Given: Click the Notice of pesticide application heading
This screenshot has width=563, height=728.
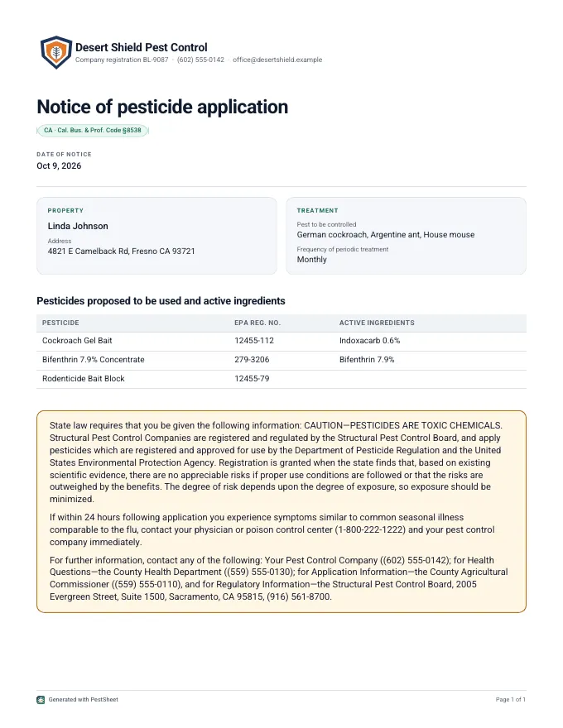Looking at the screenshot, I should [x=162, y=107].
